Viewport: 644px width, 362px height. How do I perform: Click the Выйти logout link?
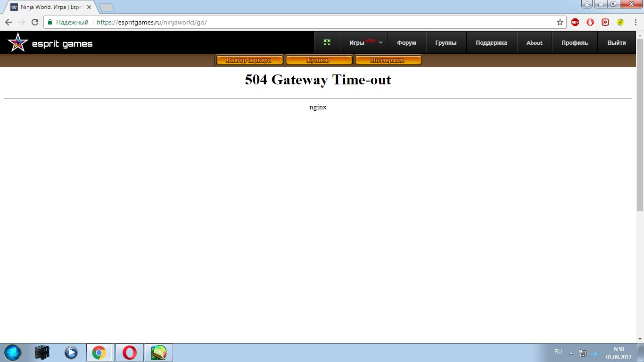click(617, 43)
